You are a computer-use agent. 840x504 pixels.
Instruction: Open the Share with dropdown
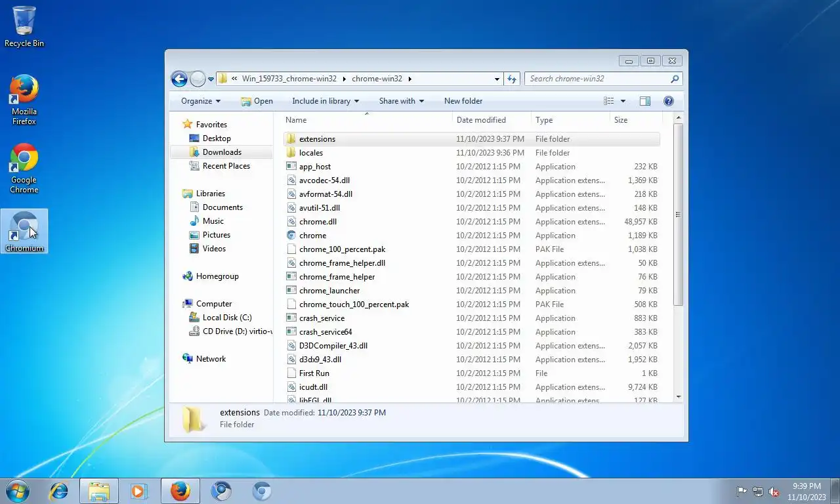402,101
